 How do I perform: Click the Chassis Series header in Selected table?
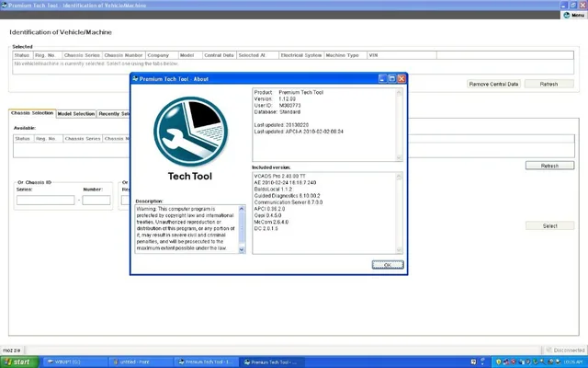point(82,55)
